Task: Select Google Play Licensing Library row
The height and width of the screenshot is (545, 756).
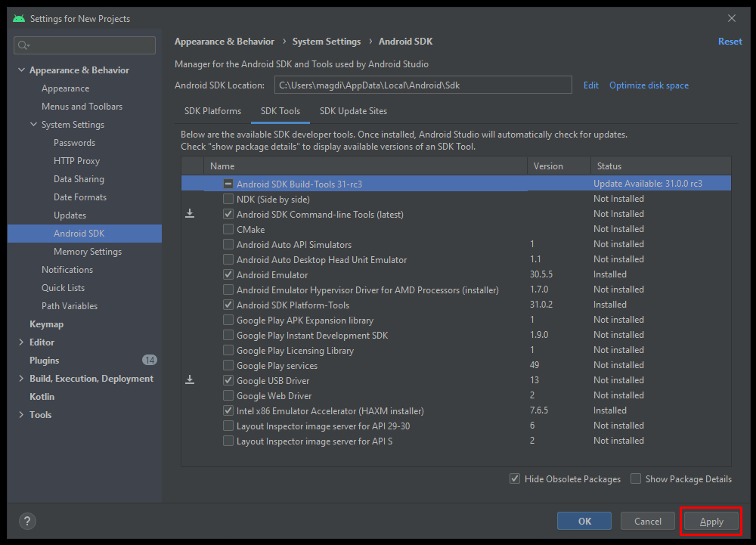Action: [456, 350]
